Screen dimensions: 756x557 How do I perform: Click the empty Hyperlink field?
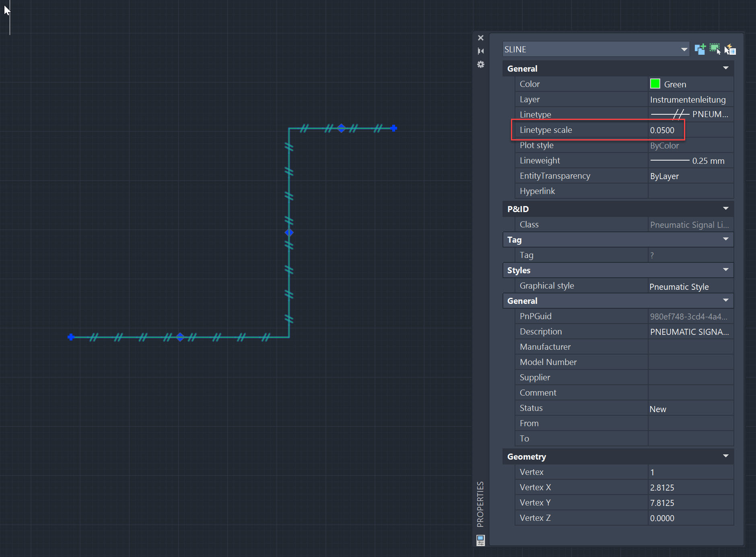click(690, 191)
